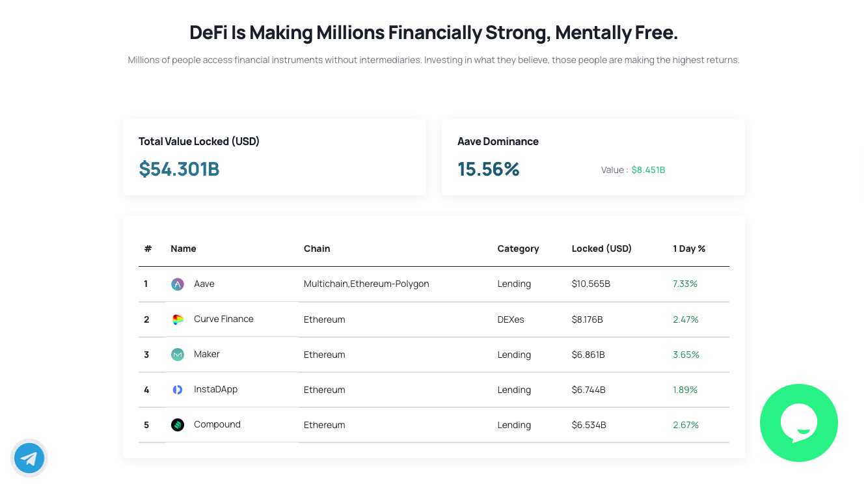
Task: Sort by Locked (USD) column header
Action: point(602,249)
